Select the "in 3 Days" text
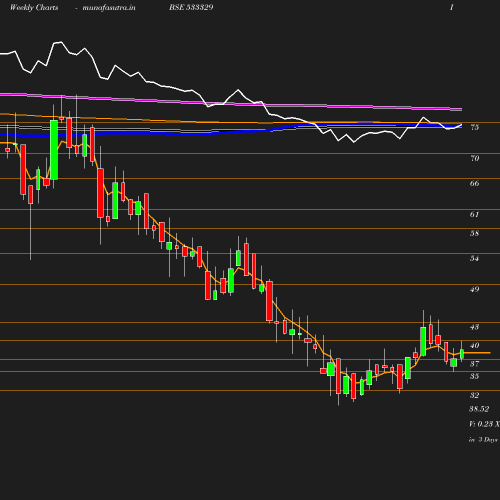This screenshot has height=500, width=500. coord(483,440)
